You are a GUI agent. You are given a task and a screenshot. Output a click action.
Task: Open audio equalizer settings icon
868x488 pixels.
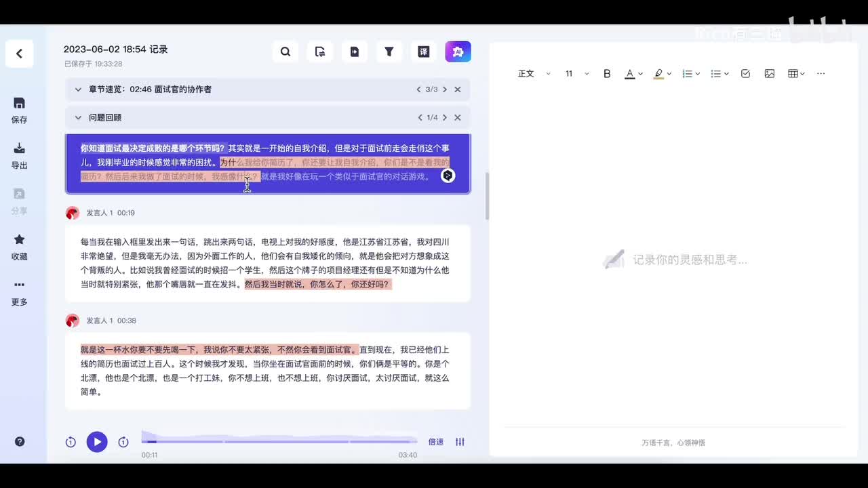coord(460,442)
